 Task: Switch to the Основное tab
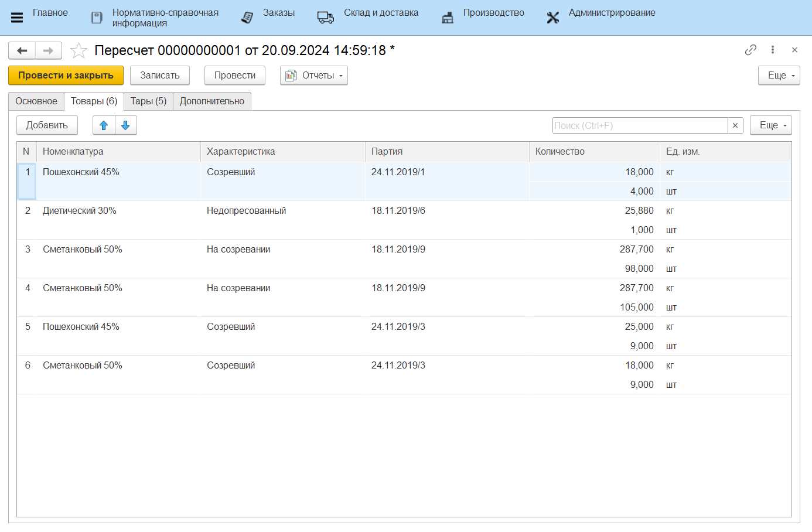tap(36, 101)
